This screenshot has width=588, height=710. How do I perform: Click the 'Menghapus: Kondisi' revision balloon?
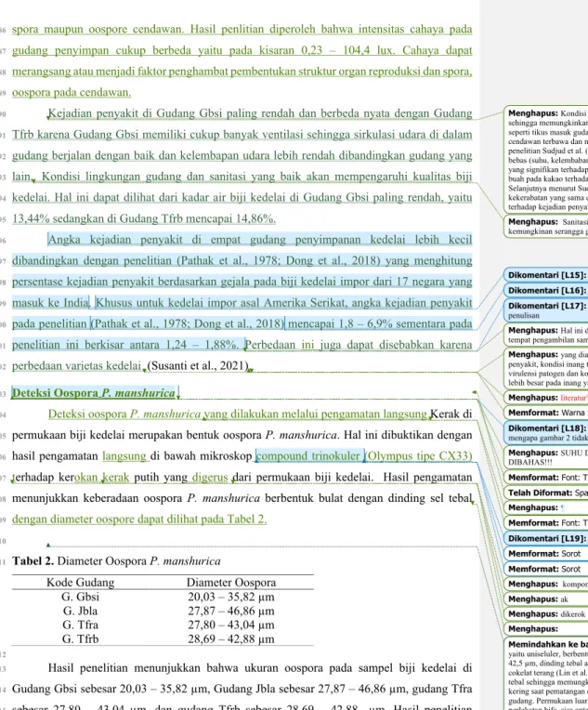(546, 160)
